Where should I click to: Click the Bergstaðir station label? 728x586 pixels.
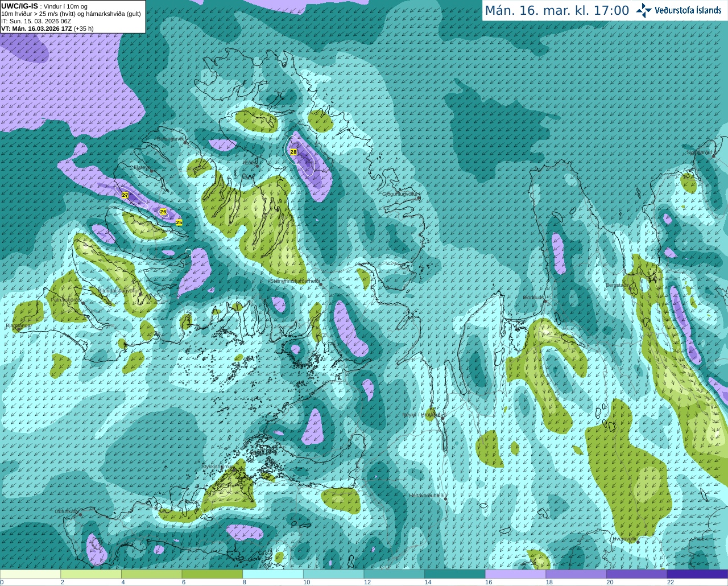pyautogui.click(x=618, y=285)
